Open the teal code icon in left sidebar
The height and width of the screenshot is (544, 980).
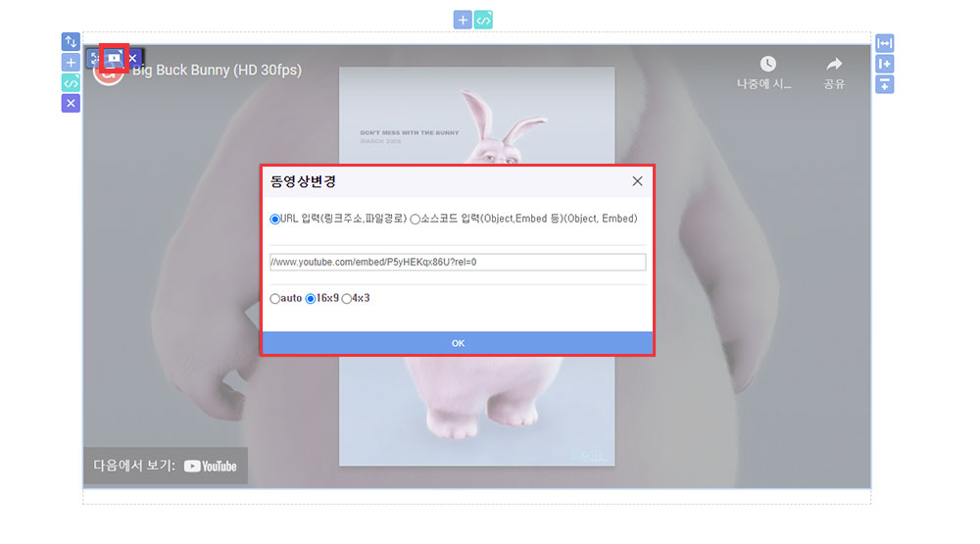click(x=71, y=82)
